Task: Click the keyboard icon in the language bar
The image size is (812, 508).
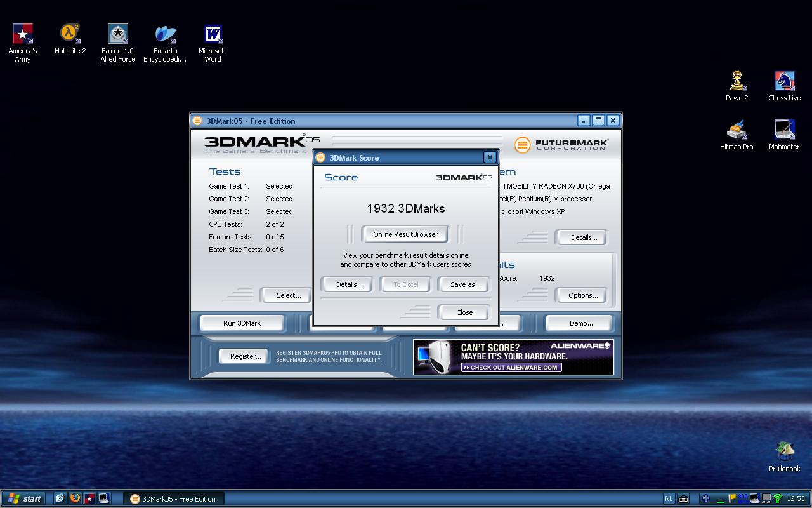Action: [x=683, y=498]
